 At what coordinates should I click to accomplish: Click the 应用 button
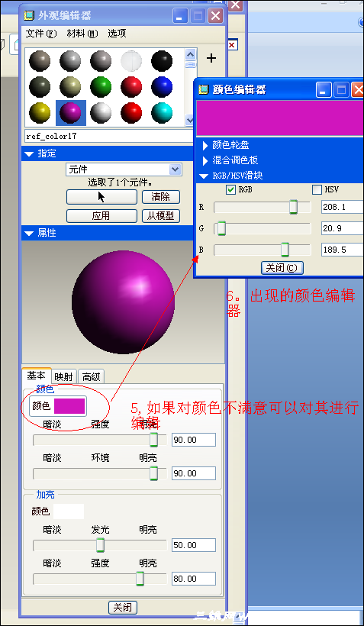[101, 216]
